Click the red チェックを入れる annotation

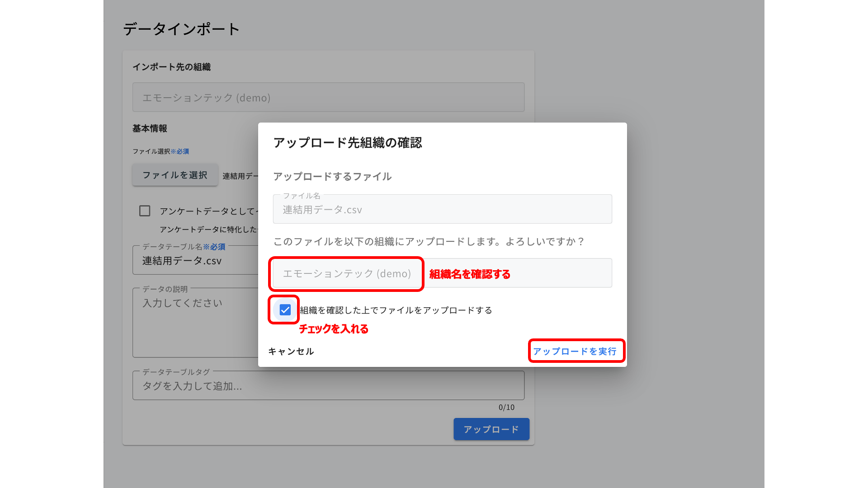334,329
